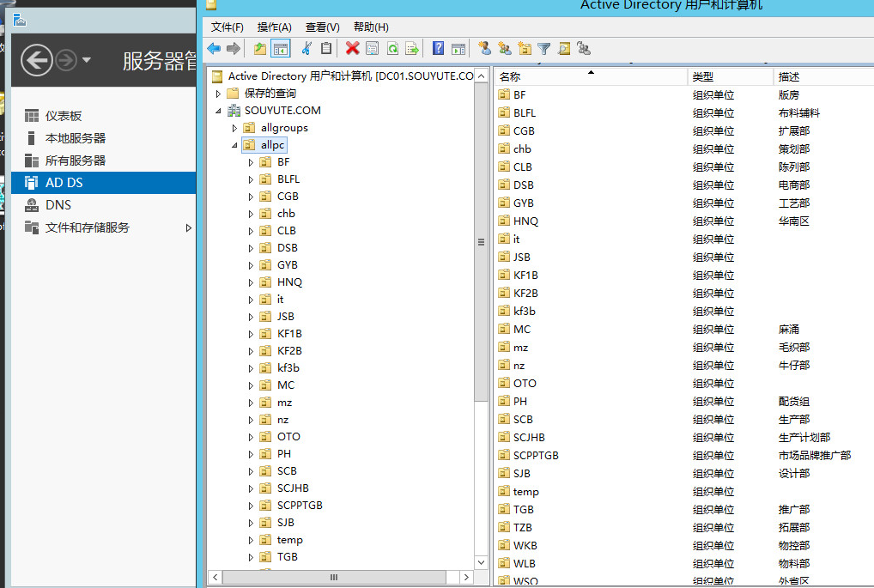The width and height of the screenshot is (874, 588).
Task: Select SJB folder in the tree
Action: point(277,522)
